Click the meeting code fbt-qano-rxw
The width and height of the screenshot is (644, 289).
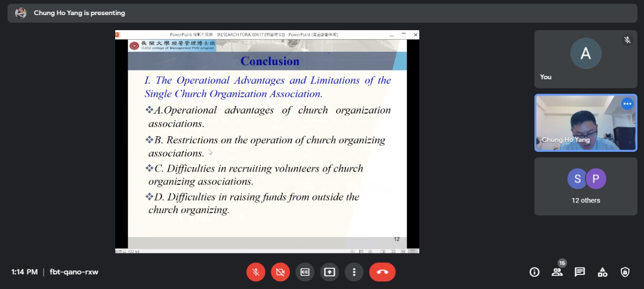(74, 272)
